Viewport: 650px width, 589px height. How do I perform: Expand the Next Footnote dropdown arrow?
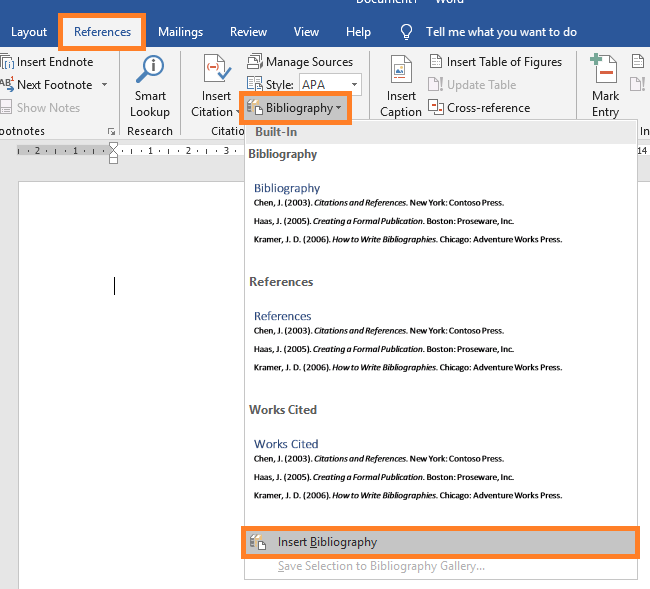pyautogui.click(x=104, y=85)
